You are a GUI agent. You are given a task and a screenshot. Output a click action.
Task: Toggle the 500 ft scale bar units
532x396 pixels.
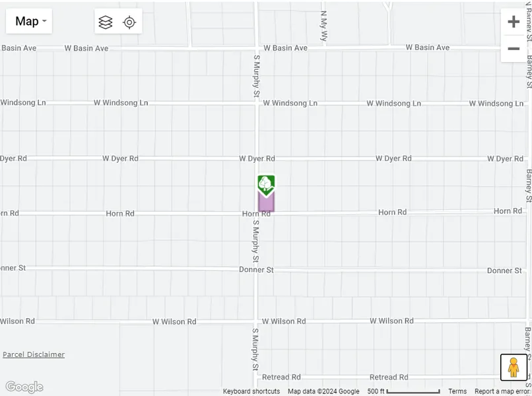click(403, 391)
